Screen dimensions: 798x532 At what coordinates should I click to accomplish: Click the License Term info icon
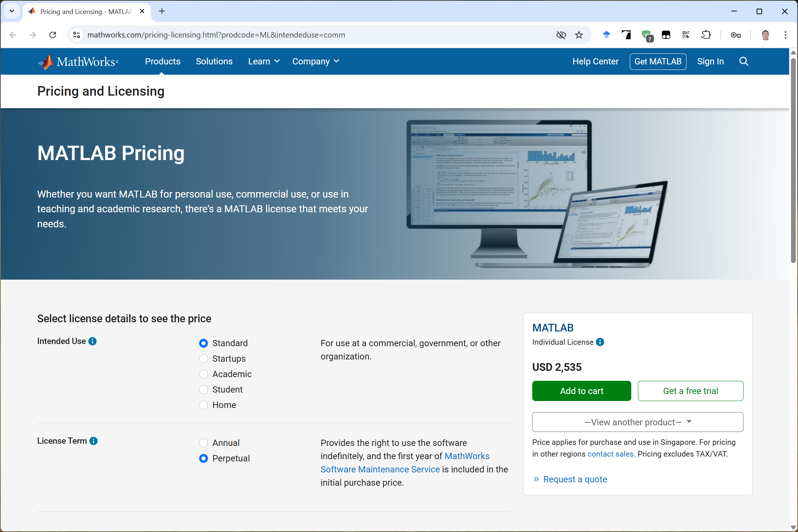pos(93,441)
